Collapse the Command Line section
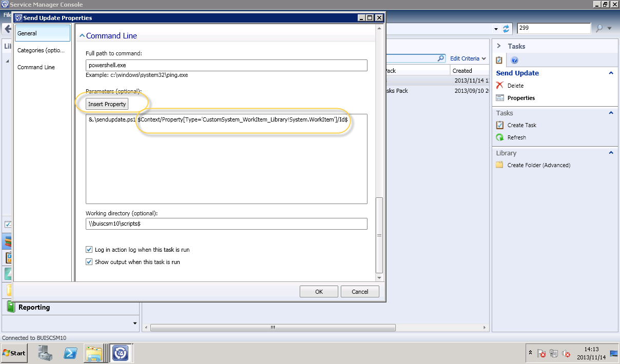Viewport: 620px width, 364px height. coord(81,36)
